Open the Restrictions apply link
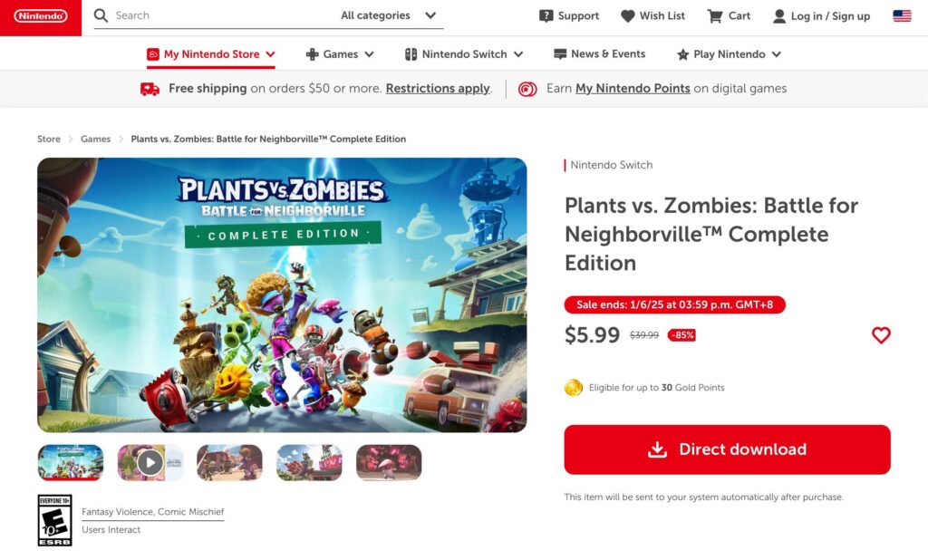The width and height of the screenshot is (928, 560). coord(438,89)
